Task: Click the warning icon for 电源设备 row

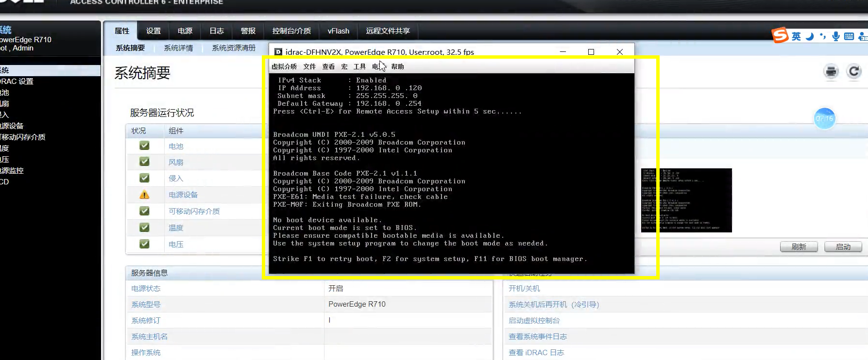Action: tap(144, 195)
